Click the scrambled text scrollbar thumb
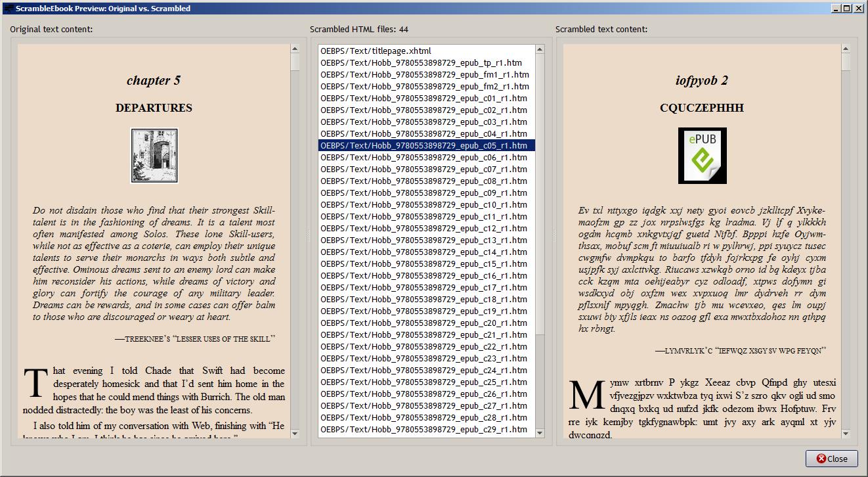The width and height of the screenshot is (868, 477). pyautogui.click(x=845, y=62)
